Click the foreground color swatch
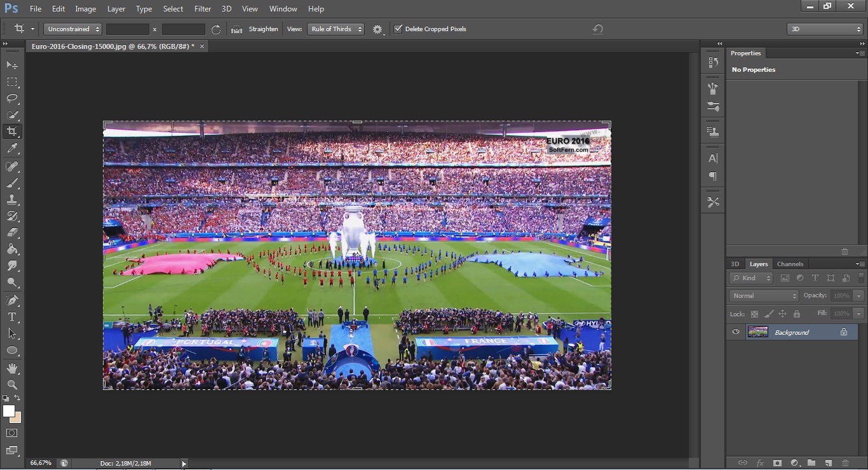 [x=9, y=412]
